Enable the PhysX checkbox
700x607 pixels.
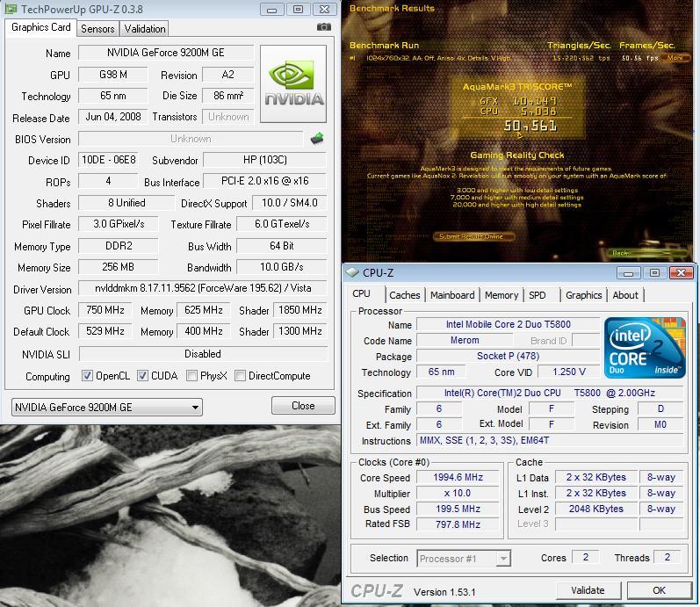tap(191, 376)
